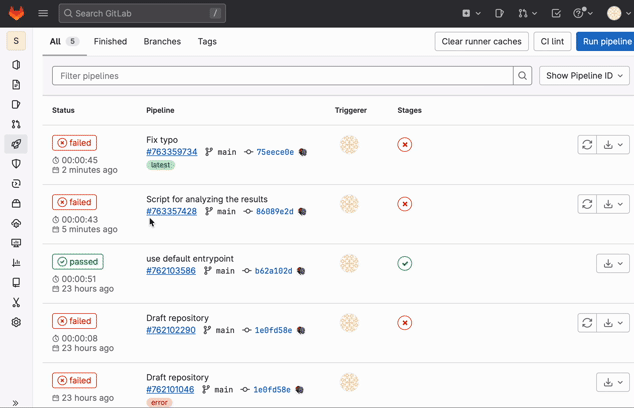Retry pipeline #762102290

tap(587, 323)
